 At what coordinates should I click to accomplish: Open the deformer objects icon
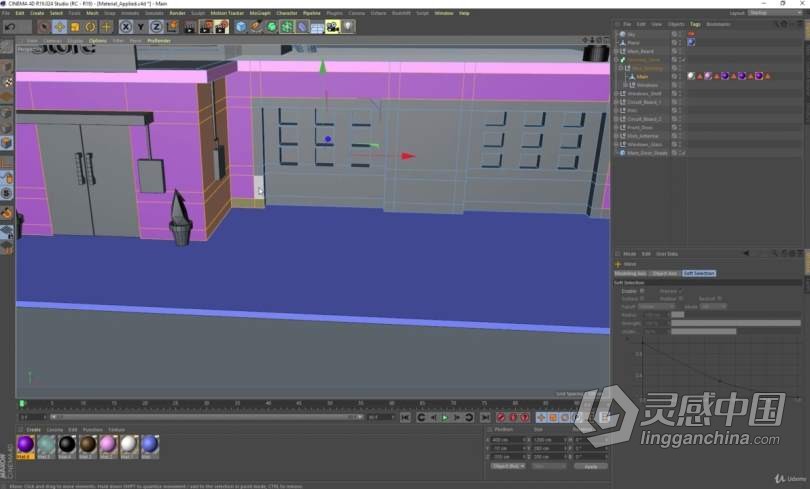click(302, 27)
